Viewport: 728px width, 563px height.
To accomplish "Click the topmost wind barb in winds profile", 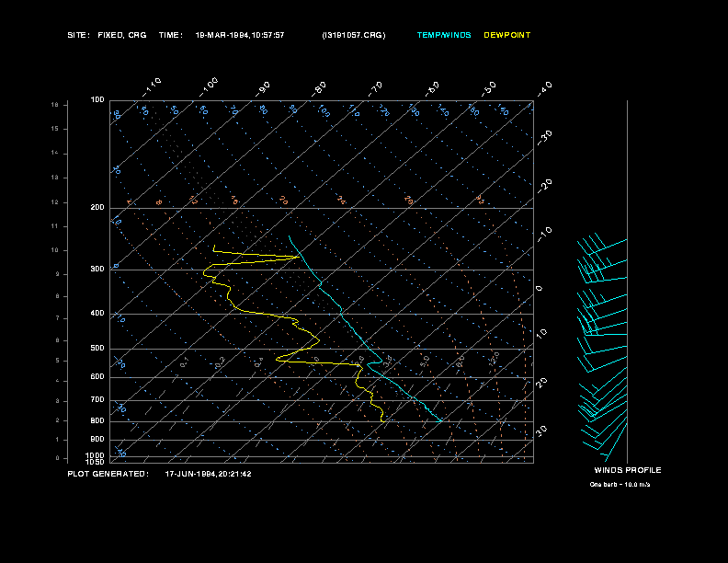I will (x=602, y=244).
